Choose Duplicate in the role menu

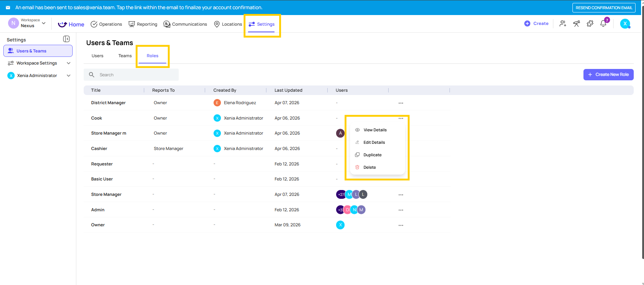click(372, 155)
